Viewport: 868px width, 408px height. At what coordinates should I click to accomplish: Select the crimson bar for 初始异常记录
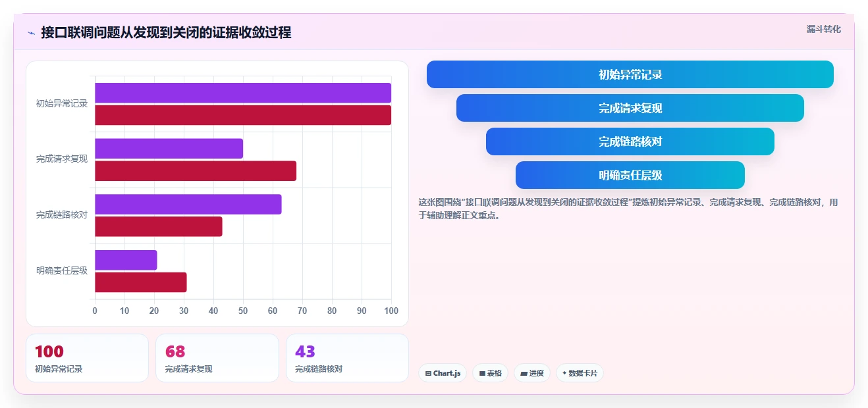243,115
